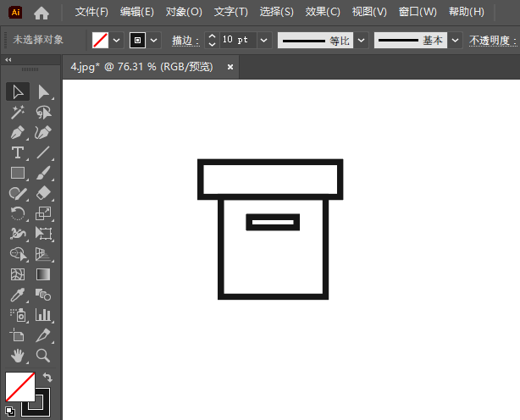The image size is (520, 420).
Task: Click the Home icon
Action: 41,13
